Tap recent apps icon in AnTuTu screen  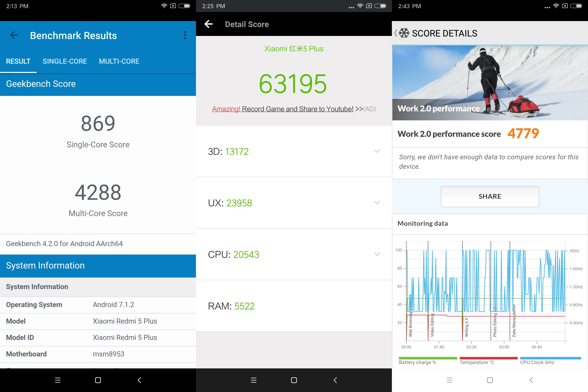tap(254, 380)
